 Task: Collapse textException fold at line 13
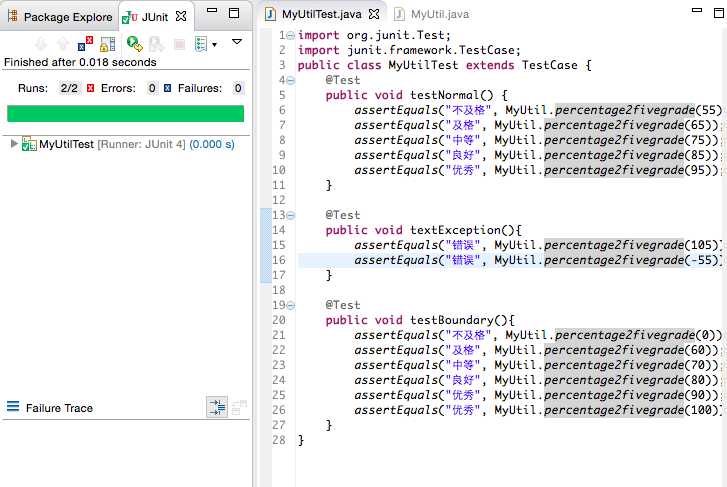point(291,215)
